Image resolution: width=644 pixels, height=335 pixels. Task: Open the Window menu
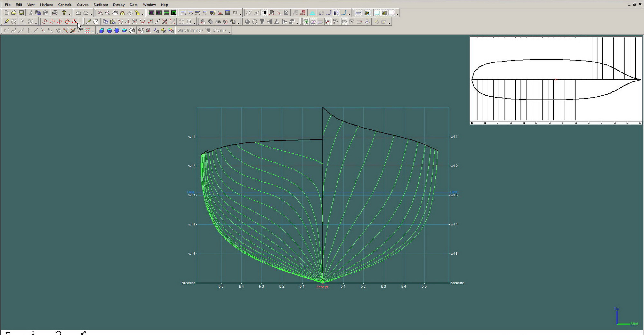point(149,5)
